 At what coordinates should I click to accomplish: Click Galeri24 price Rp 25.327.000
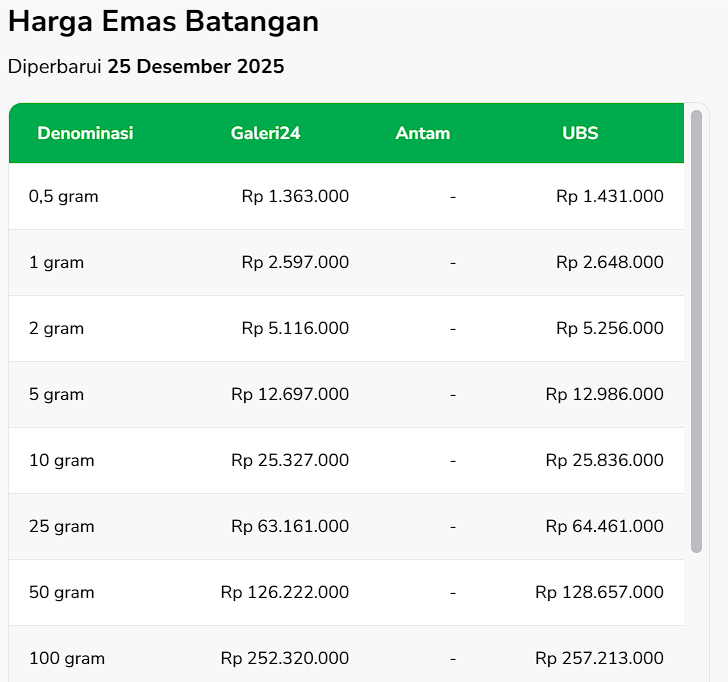pos(290,460)
